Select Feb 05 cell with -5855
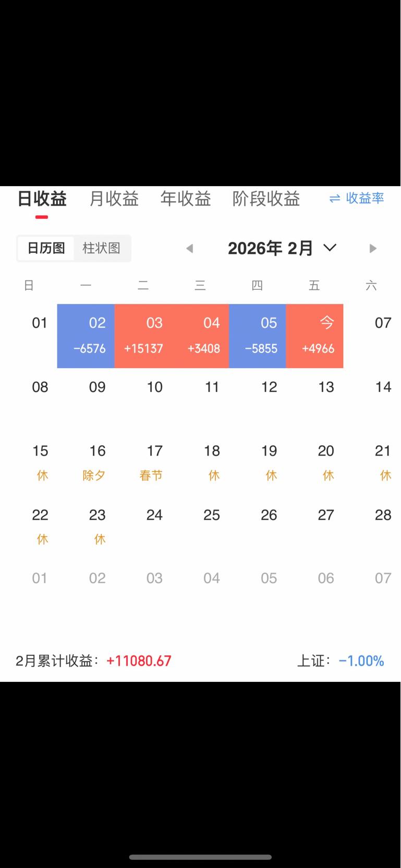 [258, 336]
